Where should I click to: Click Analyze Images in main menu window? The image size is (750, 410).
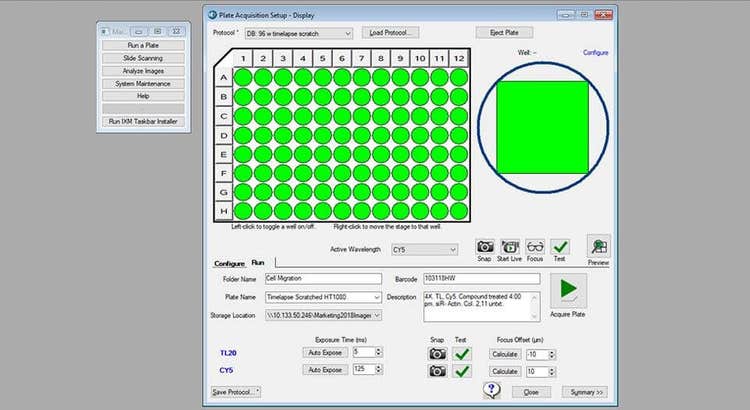(x=143, y=71)
